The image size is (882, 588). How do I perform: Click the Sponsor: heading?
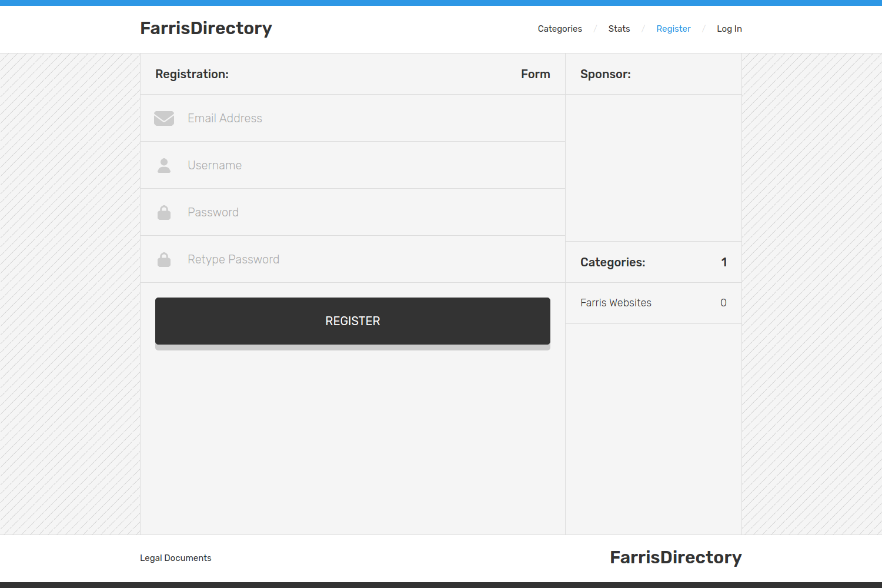coord(606,74)
